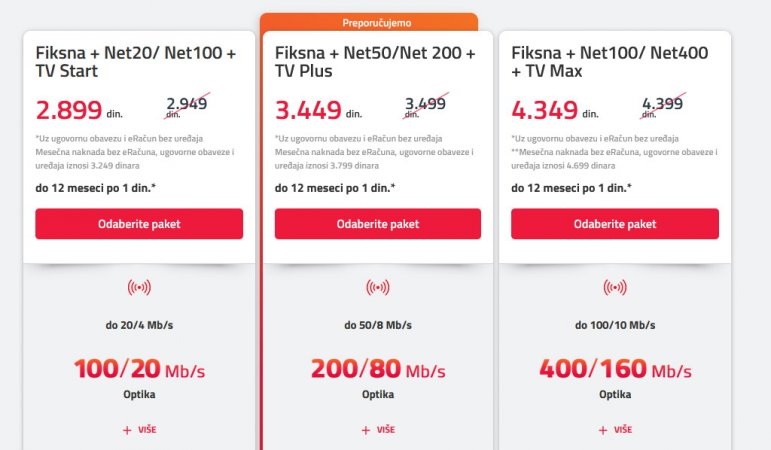Click the crossed-out 3.499 din. old price
Screen dimensions: 771x450
[425, 106]
